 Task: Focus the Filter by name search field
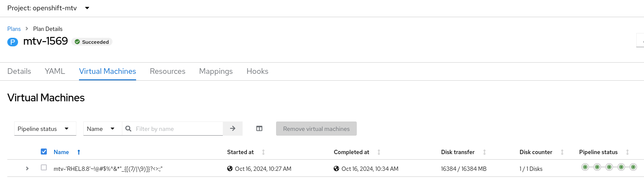tap(178, 128)
